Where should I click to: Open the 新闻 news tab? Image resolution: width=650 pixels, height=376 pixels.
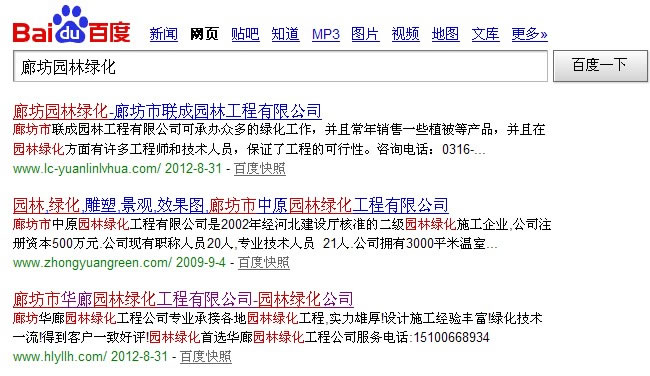tap(164, 34)
